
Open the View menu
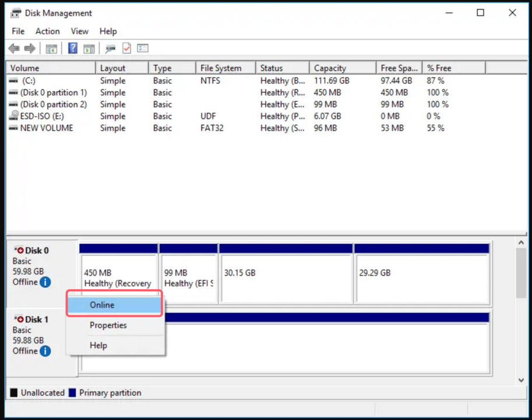(79, 31)
